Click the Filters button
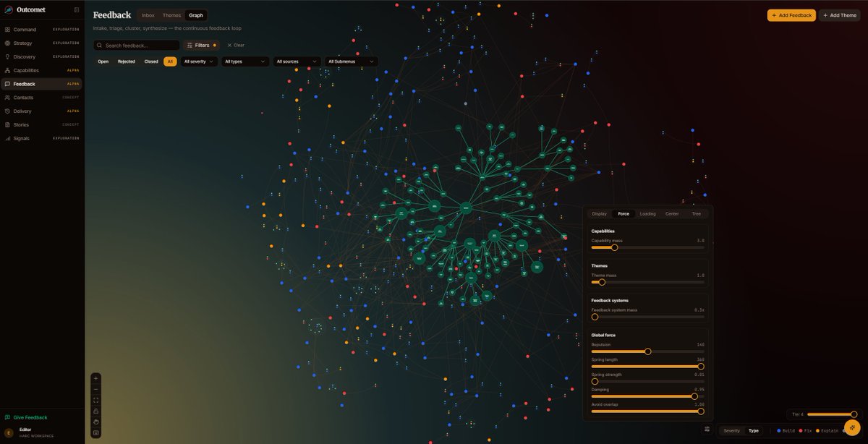Viewport: 868px width, 444px height. pyautogui.click(x=201, y=46)
